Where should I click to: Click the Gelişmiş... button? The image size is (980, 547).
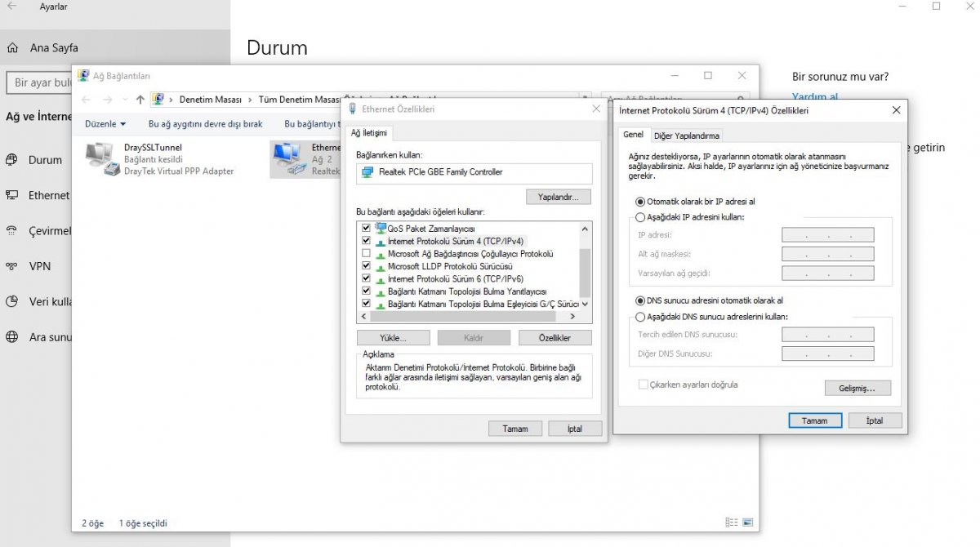(x=857, y=389)
